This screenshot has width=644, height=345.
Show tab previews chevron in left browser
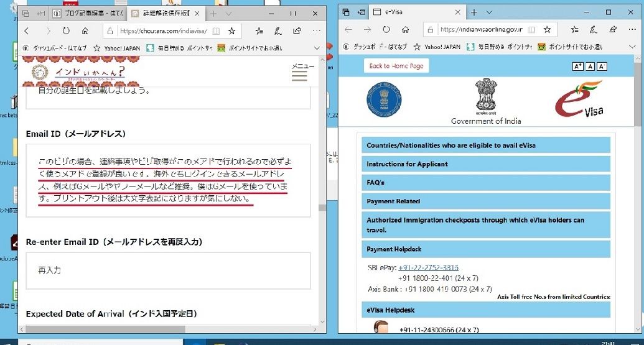point(228,14)
